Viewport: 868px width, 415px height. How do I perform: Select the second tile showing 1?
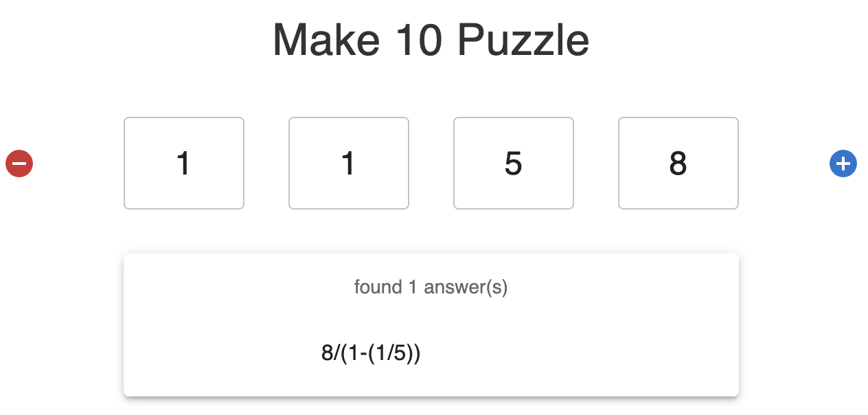coord(348,163)
